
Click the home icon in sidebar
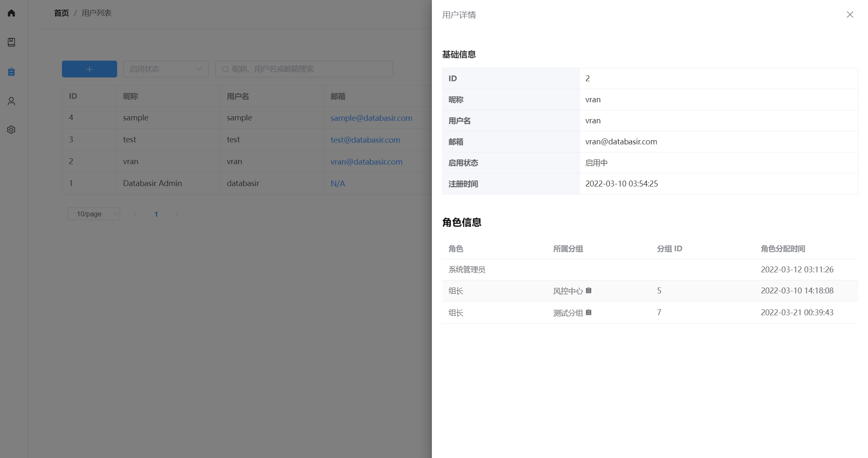coord(11,13)
